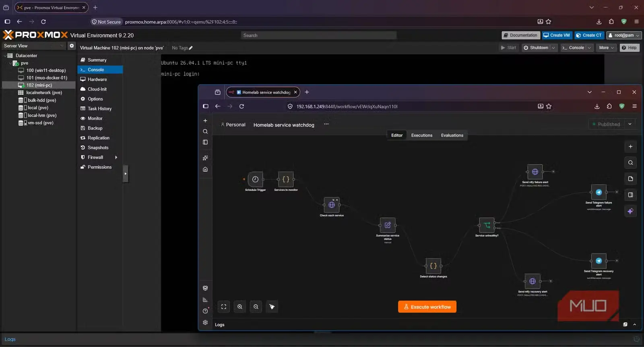Open the Summarize service status node

tap(388, 225)
